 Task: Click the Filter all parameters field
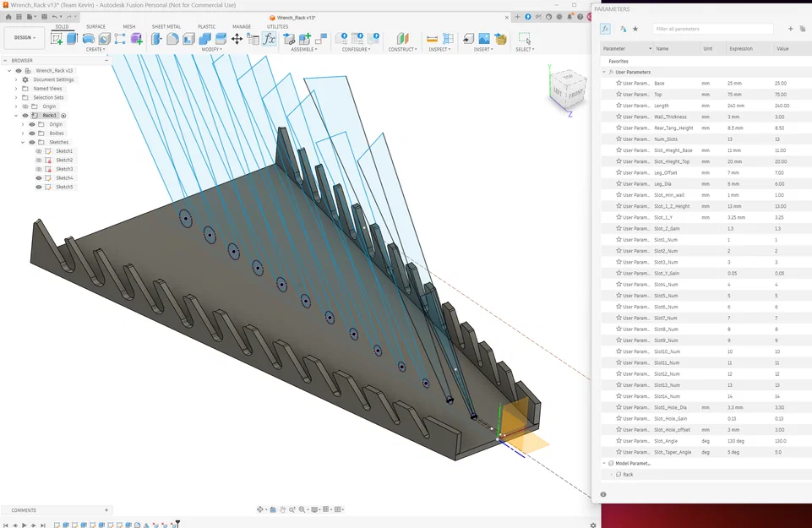click(x=712, y=29)
